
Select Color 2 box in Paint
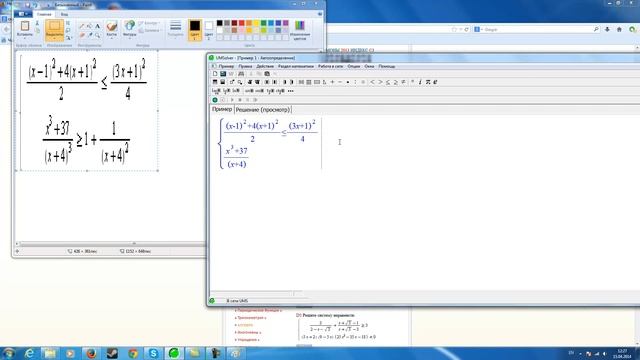tap(209, 30)
